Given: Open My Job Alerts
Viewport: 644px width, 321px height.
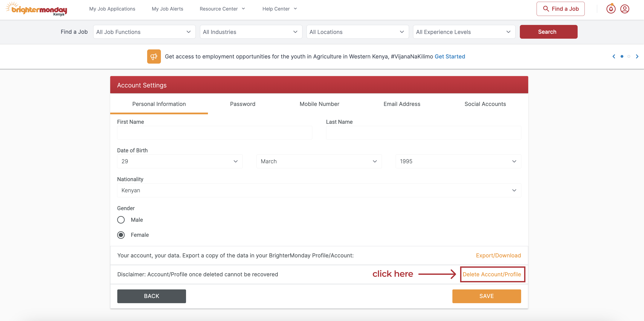Looking at the screenshot, I should (x=168, y=9).
